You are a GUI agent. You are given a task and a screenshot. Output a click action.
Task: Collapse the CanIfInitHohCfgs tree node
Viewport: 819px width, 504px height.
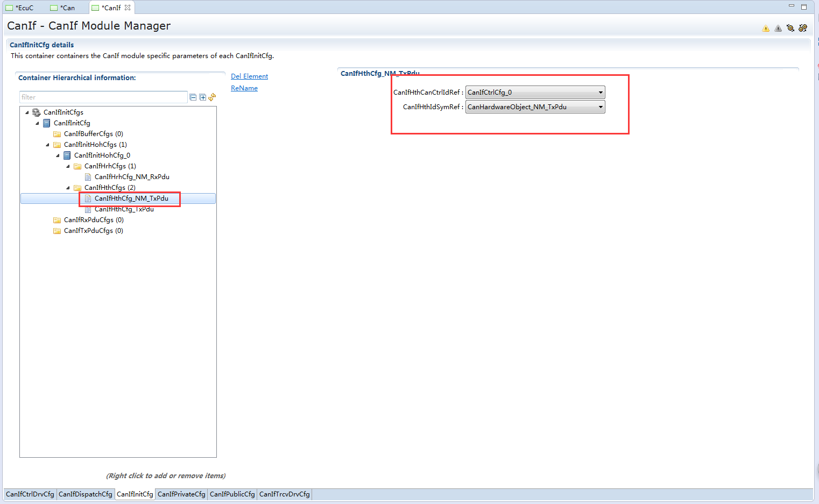click(x=48, y=145)
